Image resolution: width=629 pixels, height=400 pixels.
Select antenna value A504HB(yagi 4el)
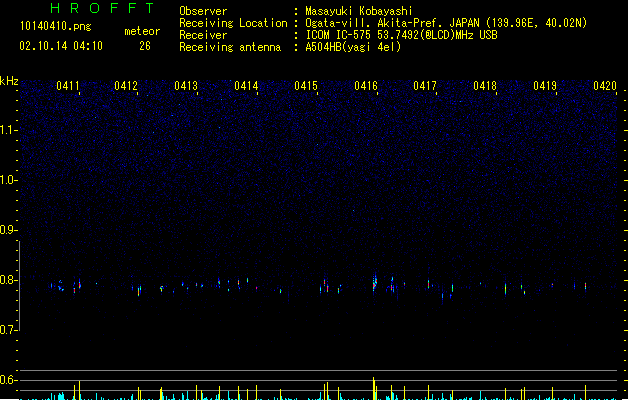[x=353, y=47]
